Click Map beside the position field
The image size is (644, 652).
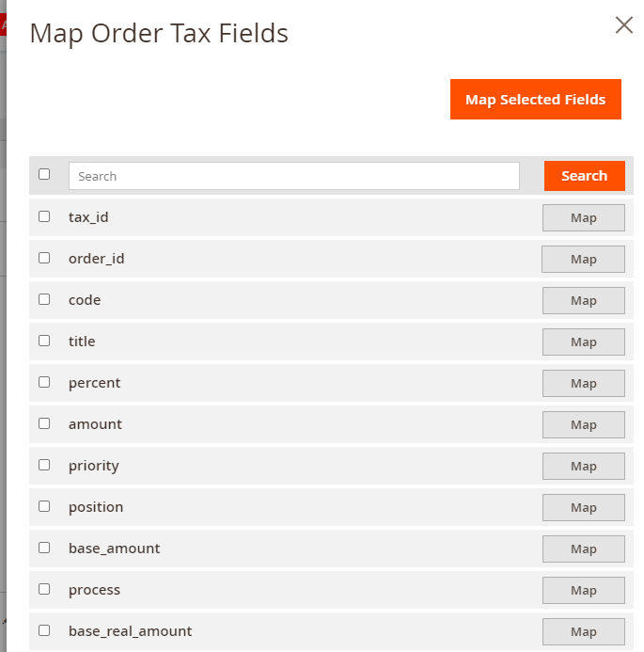point(583,508)
